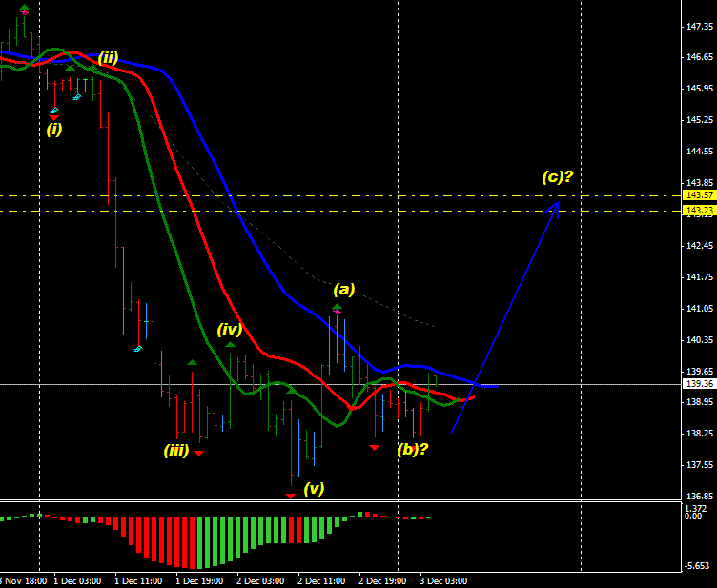The width and height of the screenshot is (717, 588).
Task: Click the 2 Dec 11:00 time label
Action: click(321, 581)
